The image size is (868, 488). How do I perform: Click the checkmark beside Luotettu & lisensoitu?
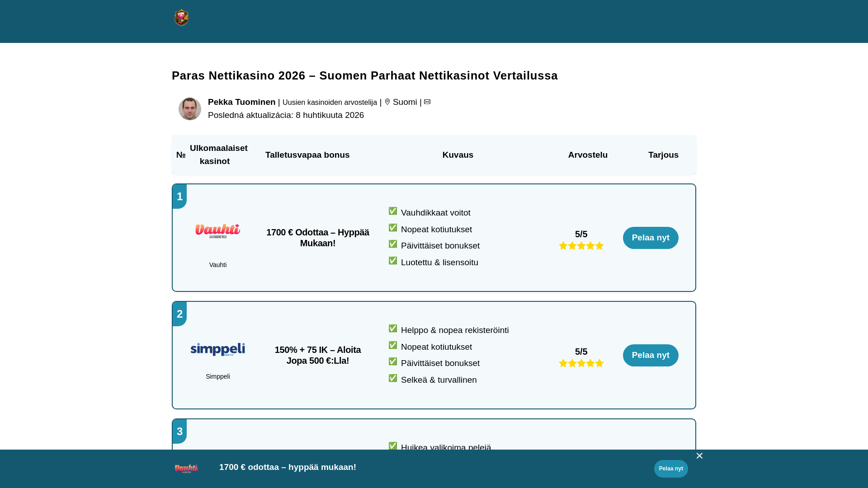tap(393, 261)
